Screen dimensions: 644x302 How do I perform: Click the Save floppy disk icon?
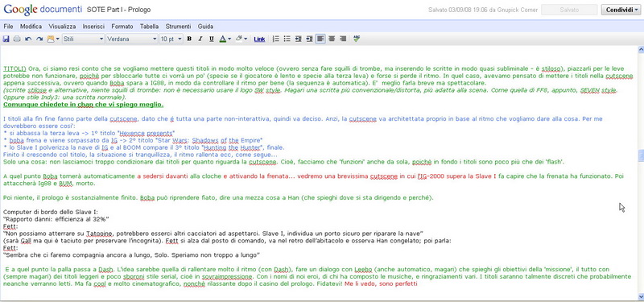point(6,39)
